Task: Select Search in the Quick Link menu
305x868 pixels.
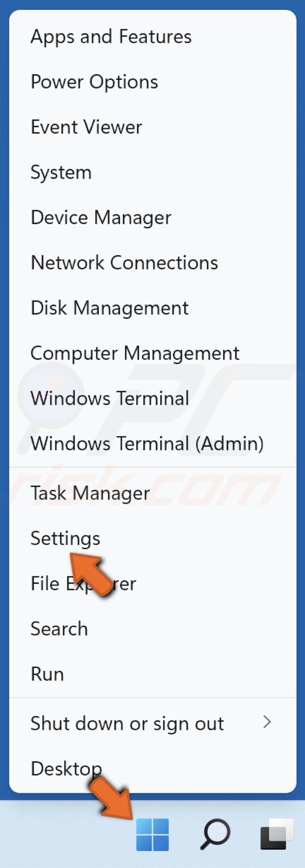Action: [59, 628]
